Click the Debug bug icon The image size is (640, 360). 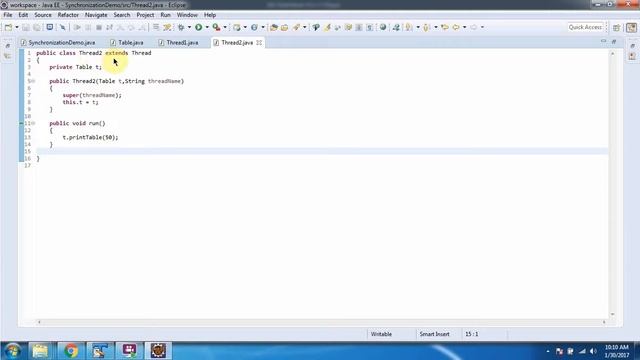(x=181, y=27)
